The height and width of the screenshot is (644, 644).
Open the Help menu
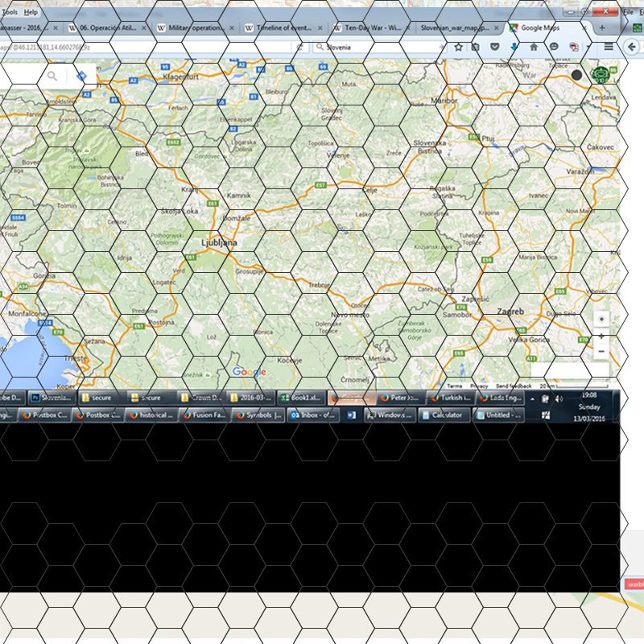coord(31,12)
